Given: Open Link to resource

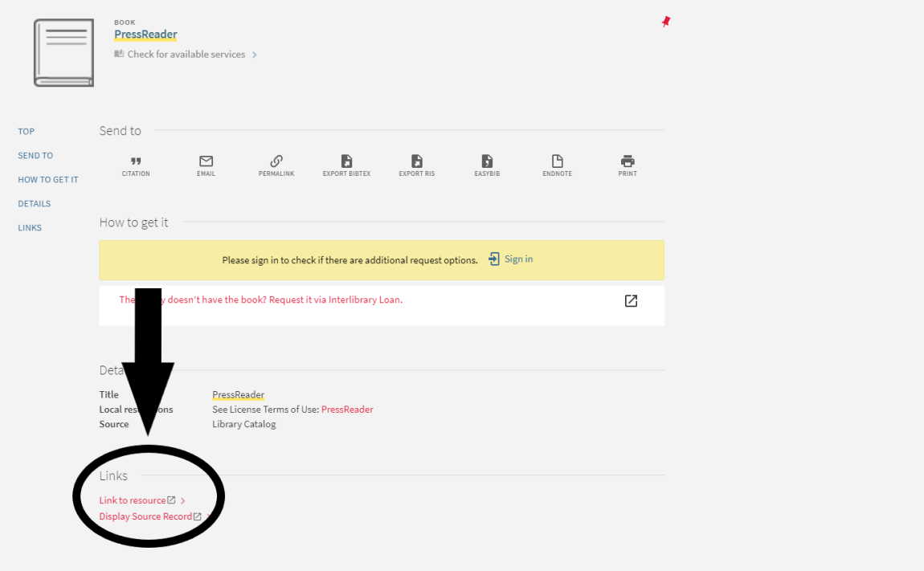Looking at the screenshot, I should coord(133,500).
